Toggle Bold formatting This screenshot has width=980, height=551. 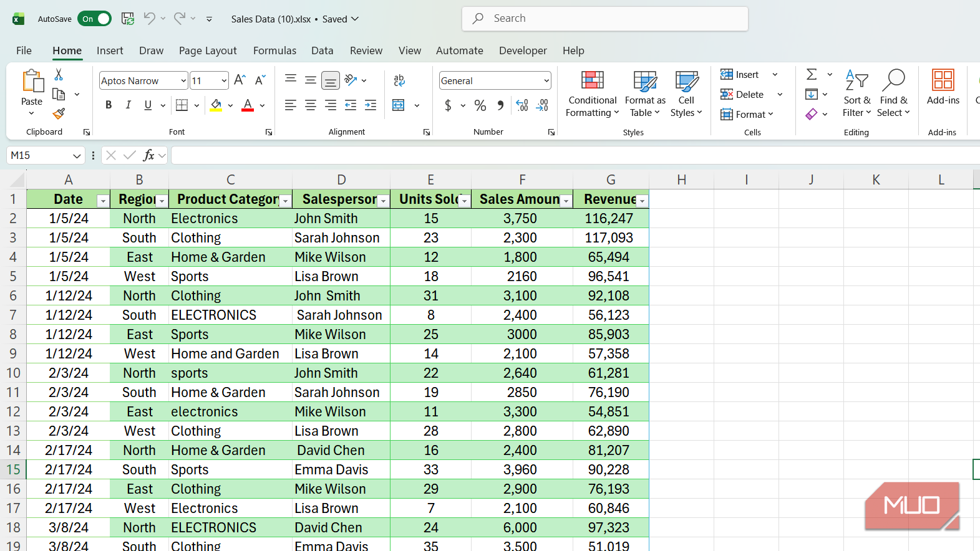point(109,105)
